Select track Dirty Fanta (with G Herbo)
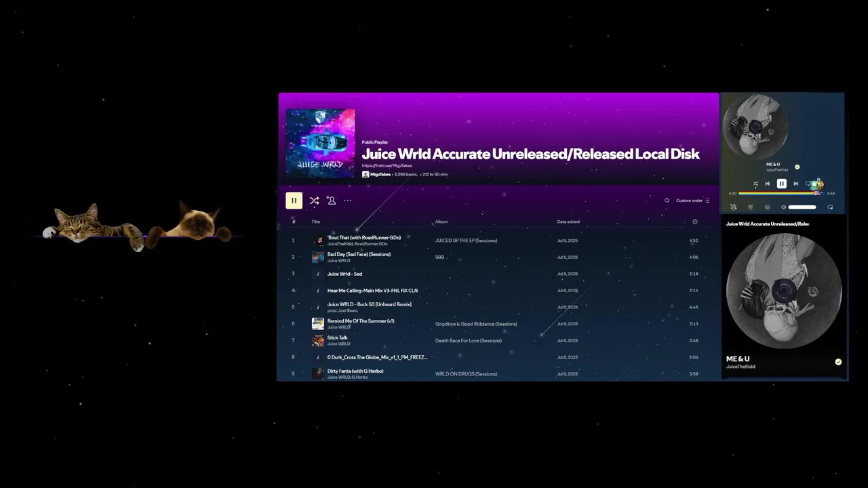Image resolution: width=868 pixels, height=488 pixels. 355,371
